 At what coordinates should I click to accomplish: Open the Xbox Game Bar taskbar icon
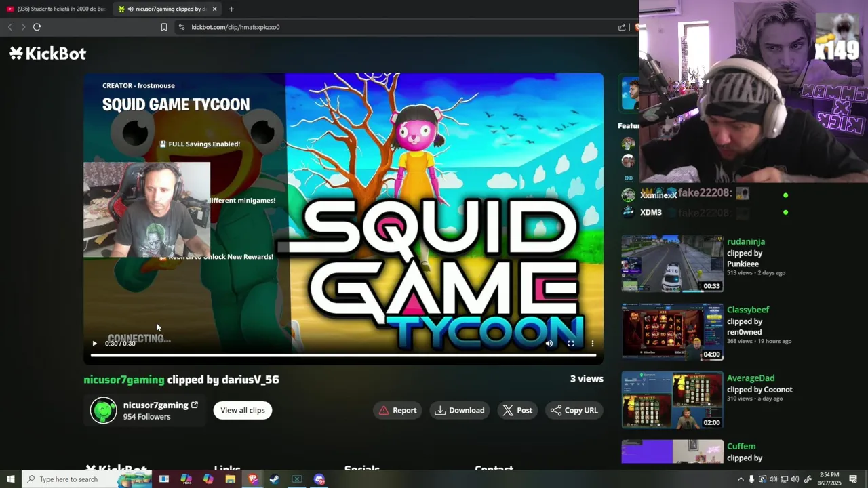click(x=297, y=479)
